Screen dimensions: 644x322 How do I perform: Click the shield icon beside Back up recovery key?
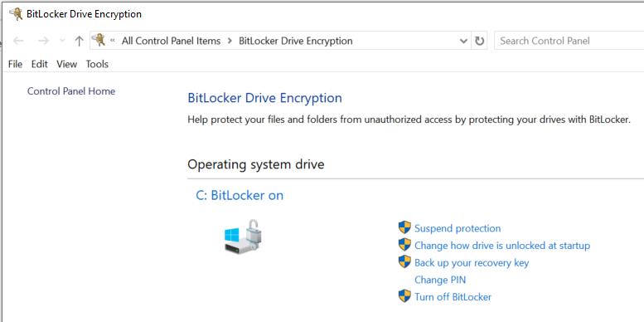click(x=404, y=261)
